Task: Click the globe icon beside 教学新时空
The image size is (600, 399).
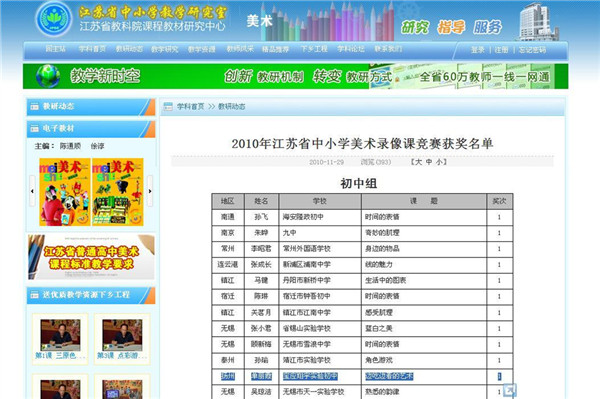Action: (x=48, y=76)
